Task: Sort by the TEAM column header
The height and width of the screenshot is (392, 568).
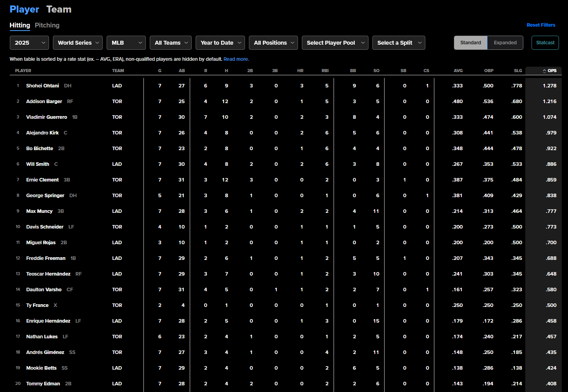Action: [x=118, y=71]
